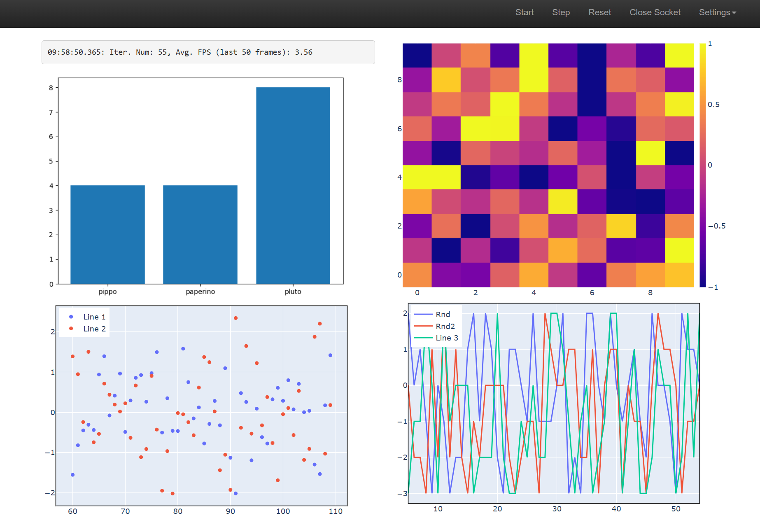
Task: Toggle Line 1 in scatter legend
Action: [x=94, y=317]
